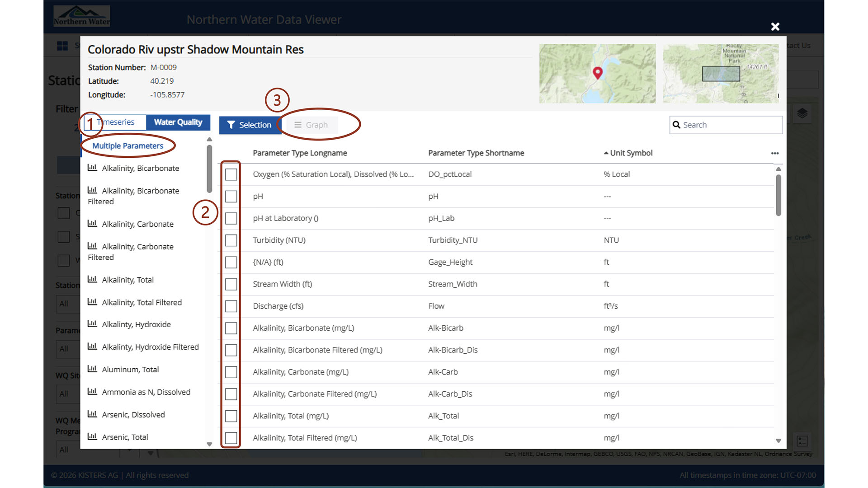
Task: Tick Alkalinity, Bicarbonate Filtered (mg/L) checkbox
Action: tap(231, 350)
